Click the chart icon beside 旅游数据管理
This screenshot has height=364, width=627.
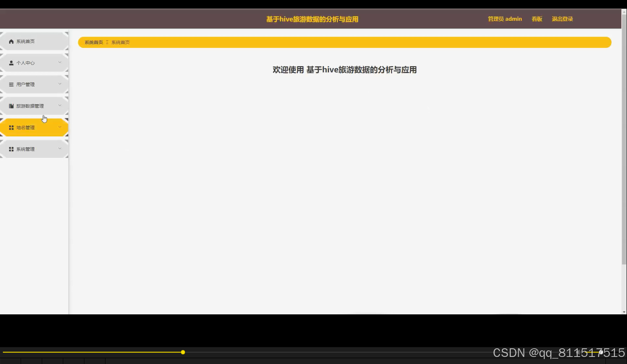coord(11,105)
